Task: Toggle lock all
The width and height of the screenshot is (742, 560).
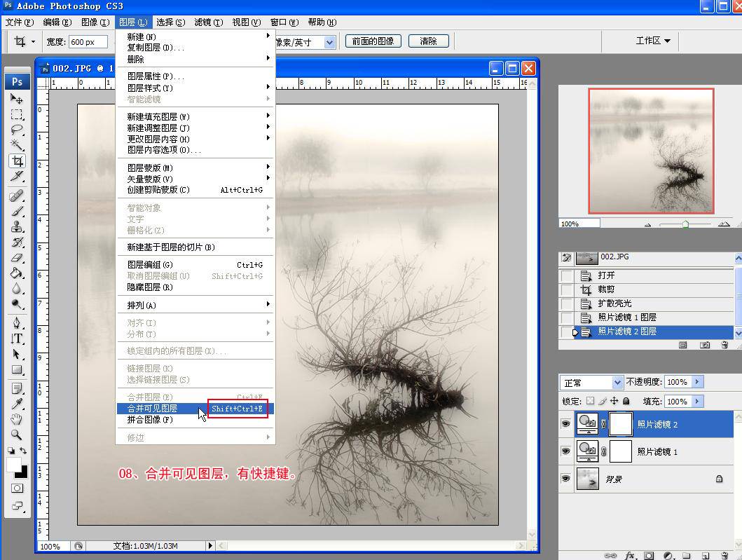Action: (x=626, y=401)
